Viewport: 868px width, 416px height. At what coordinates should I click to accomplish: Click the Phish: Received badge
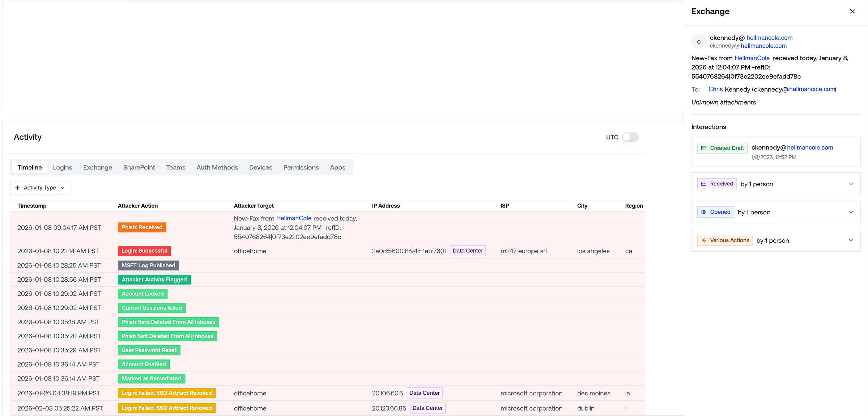point(142,227)
